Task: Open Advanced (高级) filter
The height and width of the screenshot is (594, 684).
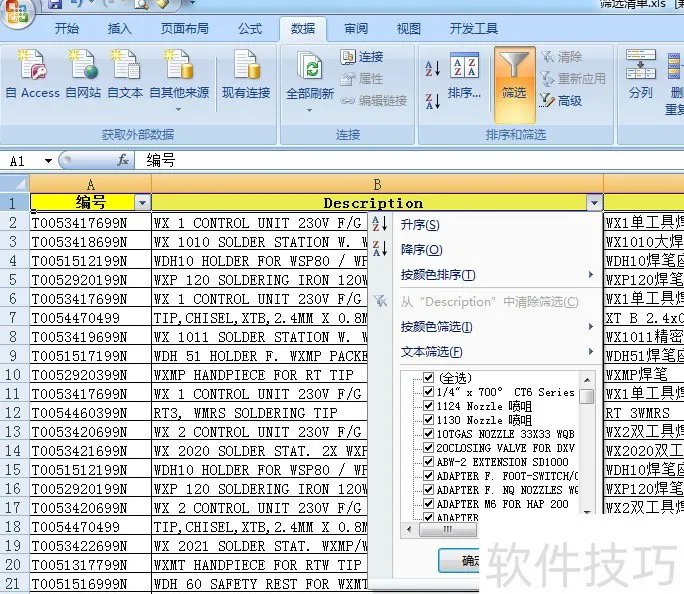Action: tap(561, 101)
